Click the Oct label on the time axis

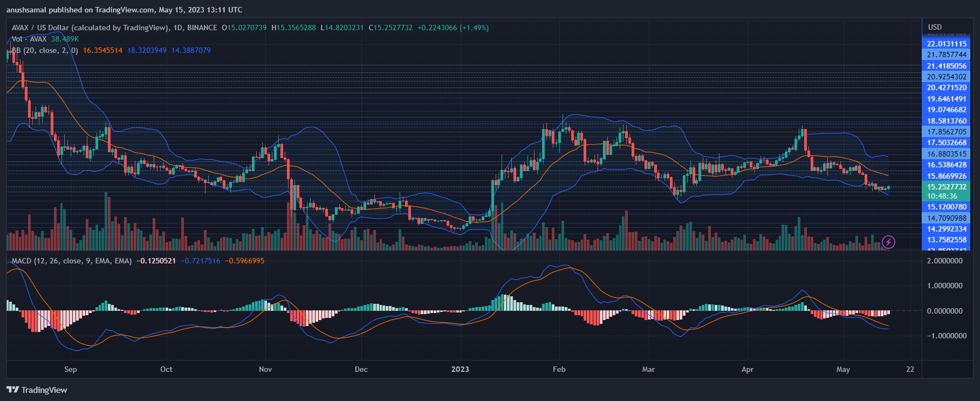point(166,369)
